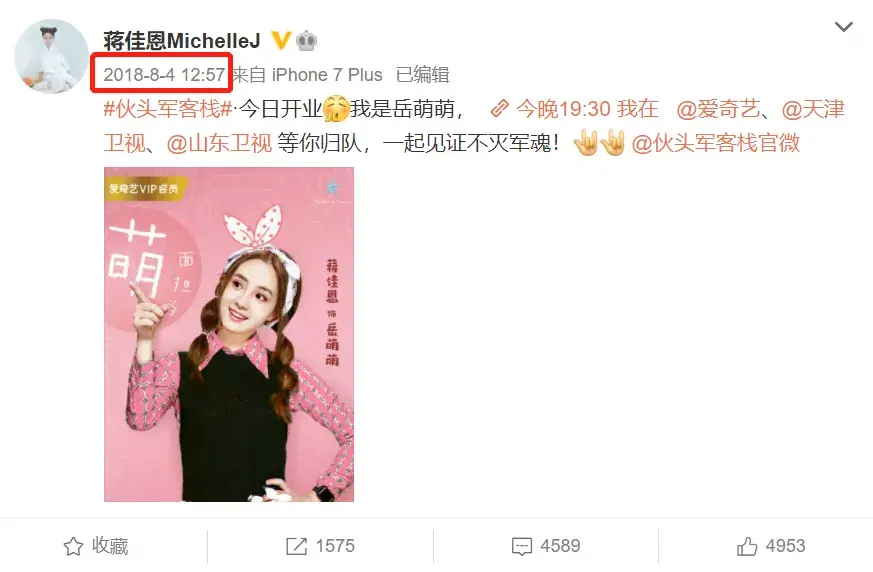
Task: Open the comments speech bubble icon
Action: [522, 546]
